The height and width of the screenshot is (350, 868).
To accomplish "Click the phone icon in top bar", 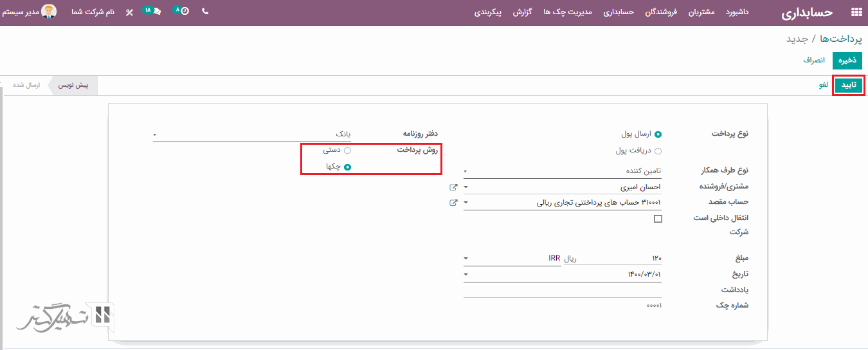I will click(x=205, y=12).
